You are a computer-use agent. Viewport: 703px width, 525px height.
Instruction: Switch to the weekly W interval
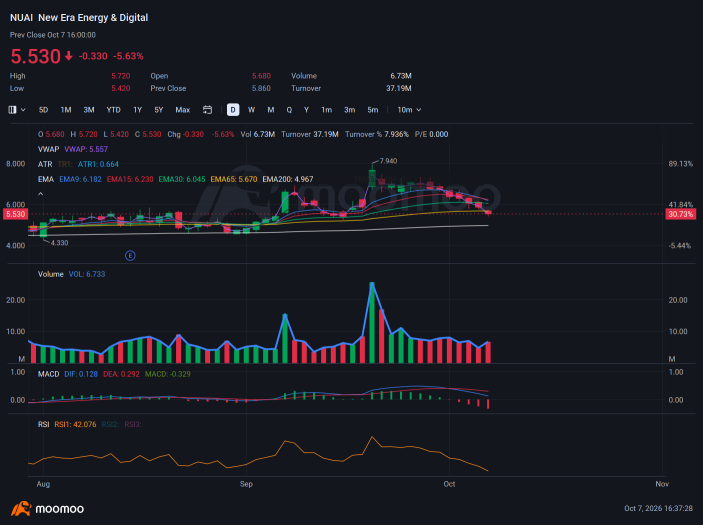point(252,110)
